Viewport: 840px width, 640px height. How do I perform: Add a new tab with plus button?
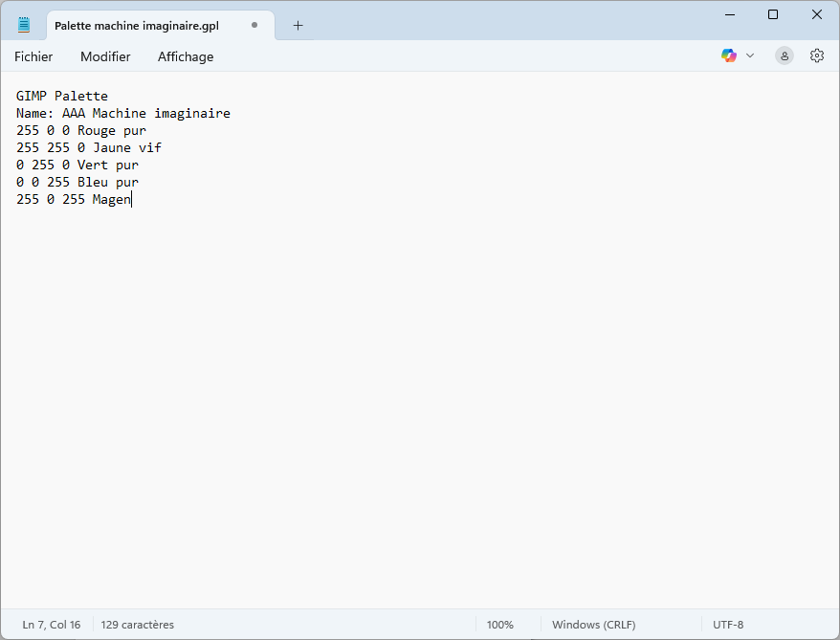click(298, 25)
